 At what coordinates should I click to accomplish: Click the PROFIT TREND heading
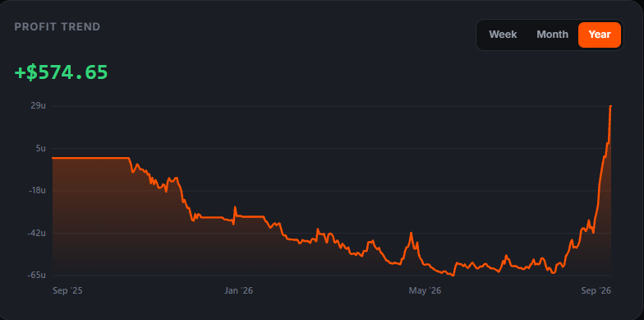point(57,27)
